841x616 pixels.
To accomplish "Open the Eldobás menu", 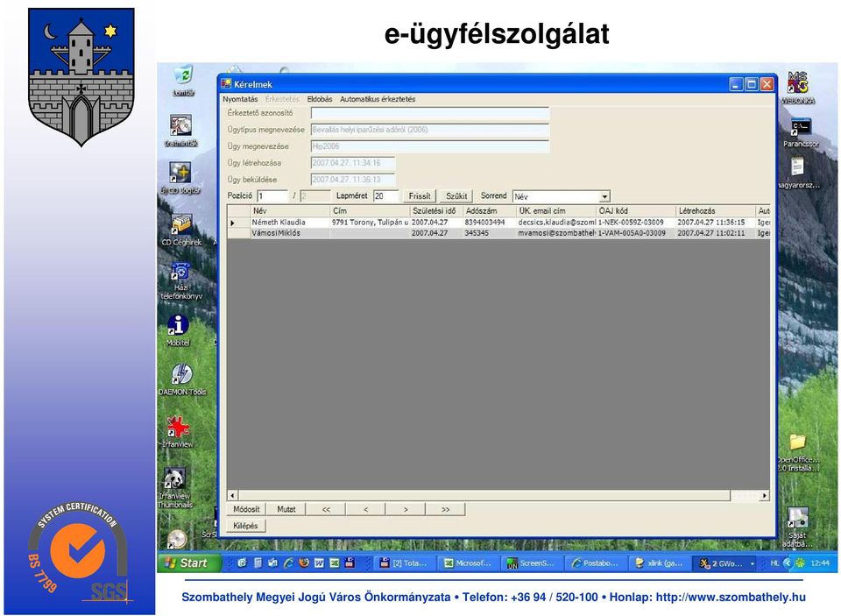I will pos(320,99).
